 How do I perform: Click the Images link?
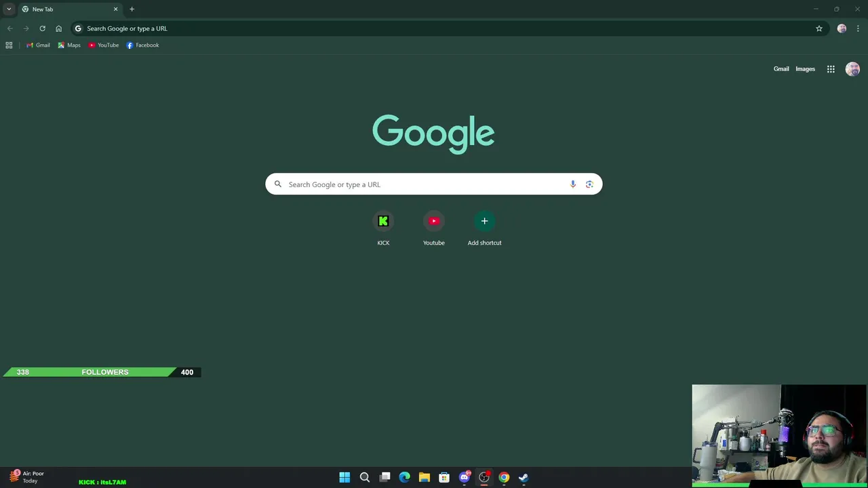[805, 69]
